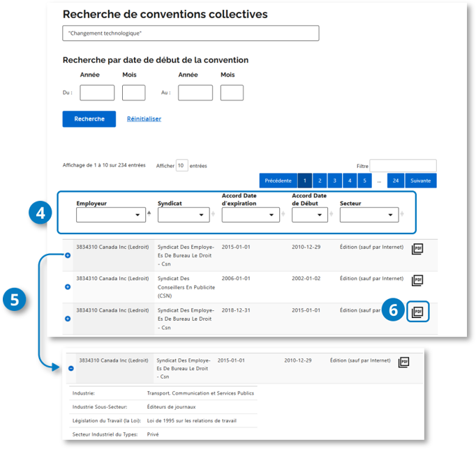
Task: Click the Du Année input field
Action: point(97,93)
